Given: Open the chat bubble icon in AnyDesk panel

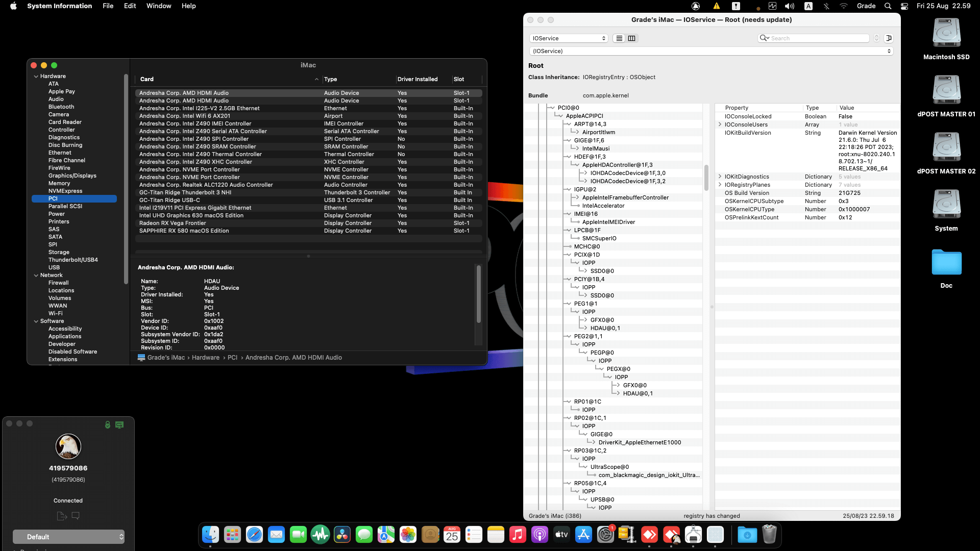Looking at the screenshot, I should (76, 516).
